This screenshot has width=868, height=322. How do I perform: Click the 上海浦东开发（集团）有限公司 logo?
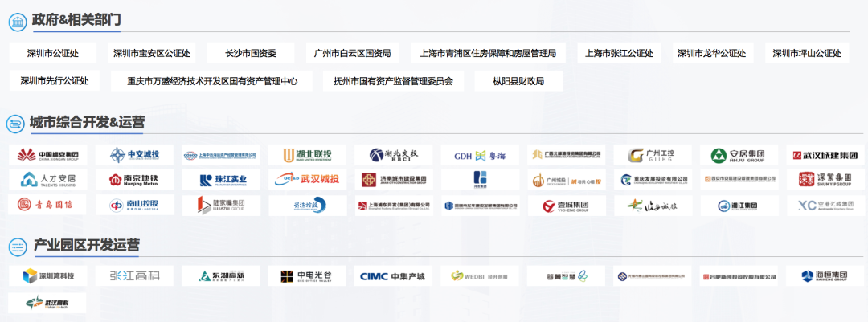point(394,206)
